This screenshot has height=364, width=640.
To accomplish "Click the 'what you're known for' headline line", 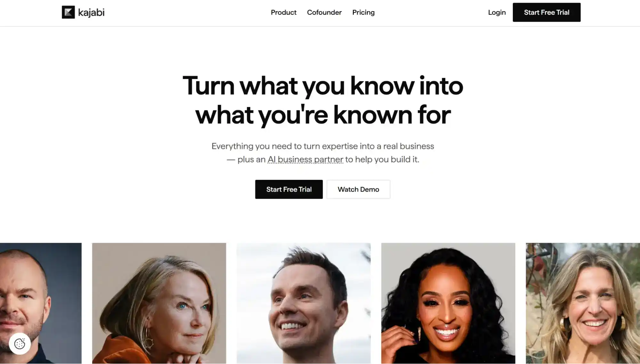I will (x=323, y=115).
